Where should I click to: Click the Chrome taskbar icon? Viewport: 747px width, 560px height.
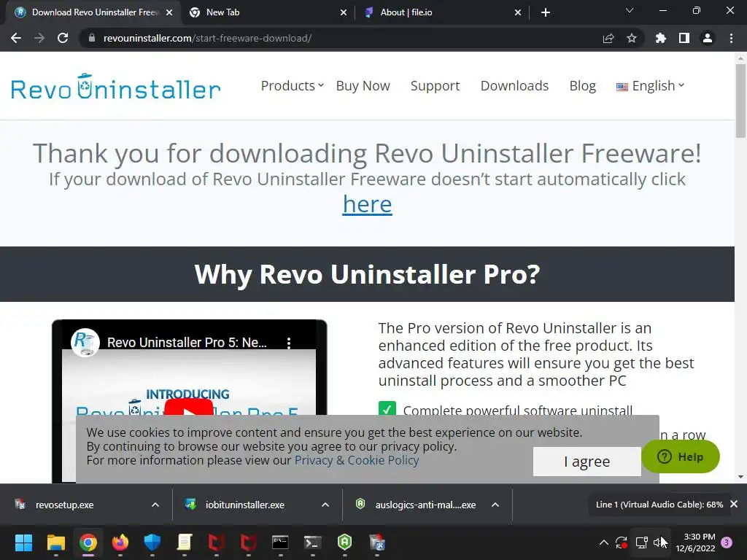pyautogui.click(x=88, y=542)
